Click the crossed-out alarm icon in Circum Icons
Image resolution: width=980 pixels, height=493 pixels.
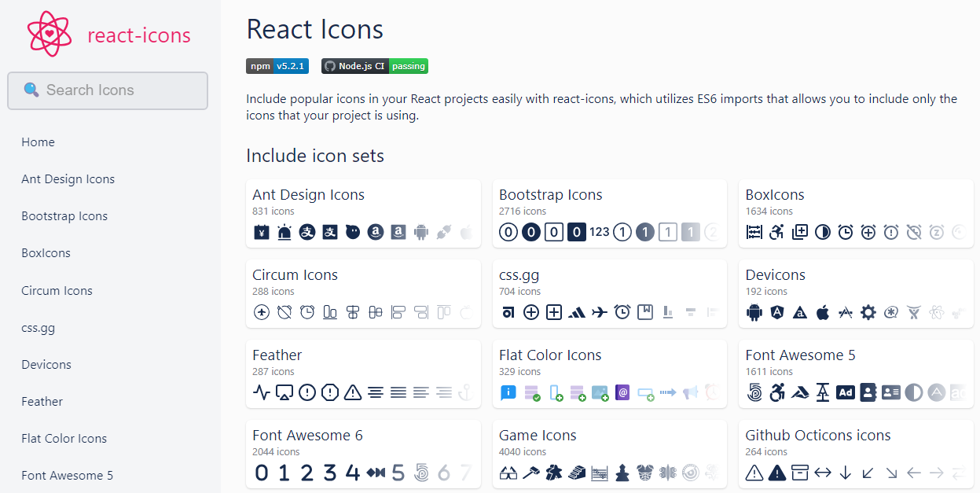tap(284, 312)
